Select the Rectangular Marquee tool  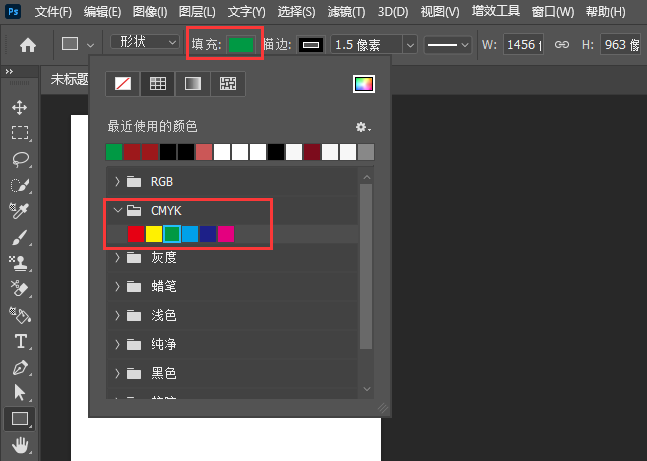[20, 133]
